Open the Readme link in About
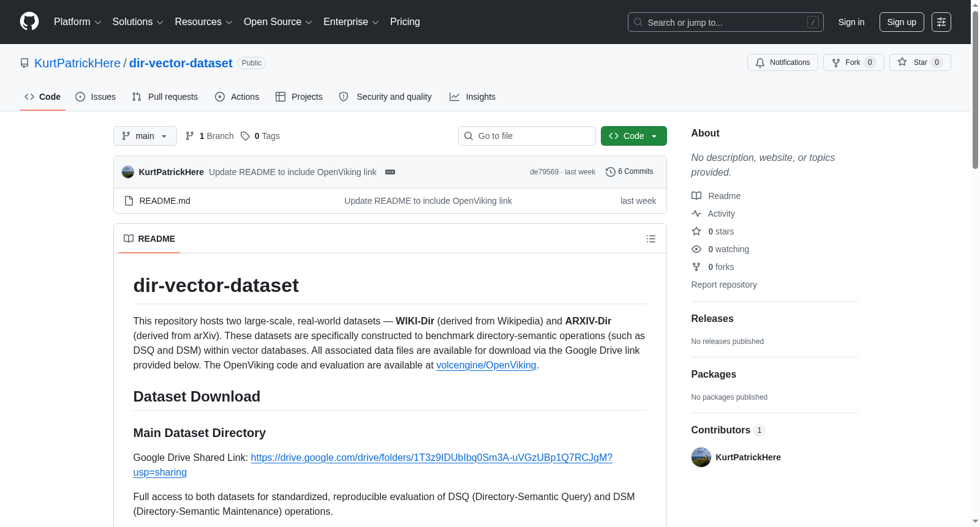Screen dimensions: 980x527 pyautogui.click(x=716, y=196)
